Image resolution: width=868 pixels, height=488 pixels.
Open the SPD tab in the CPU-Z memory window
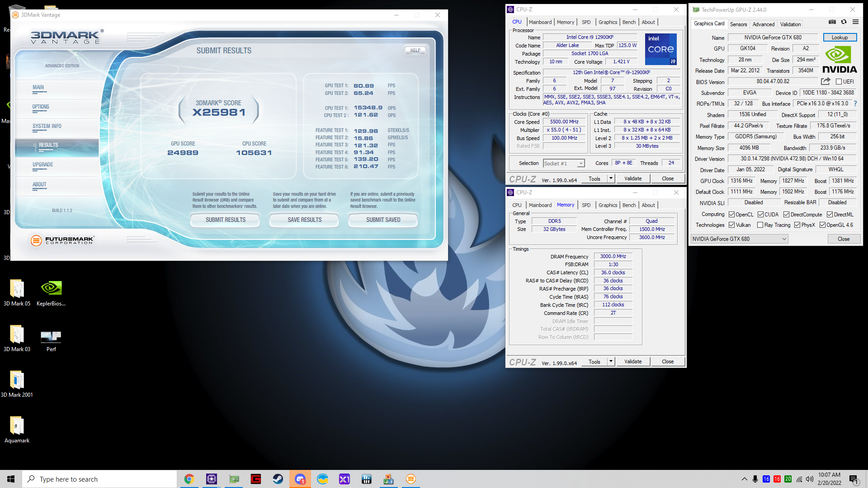pos(586,205)
